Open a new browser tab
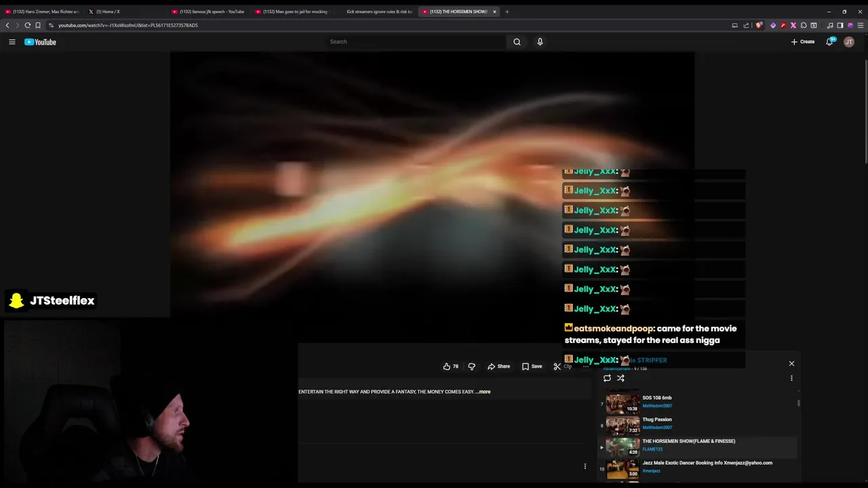The width and height of the screenshot is (868, 488). [x=507, y=12]
